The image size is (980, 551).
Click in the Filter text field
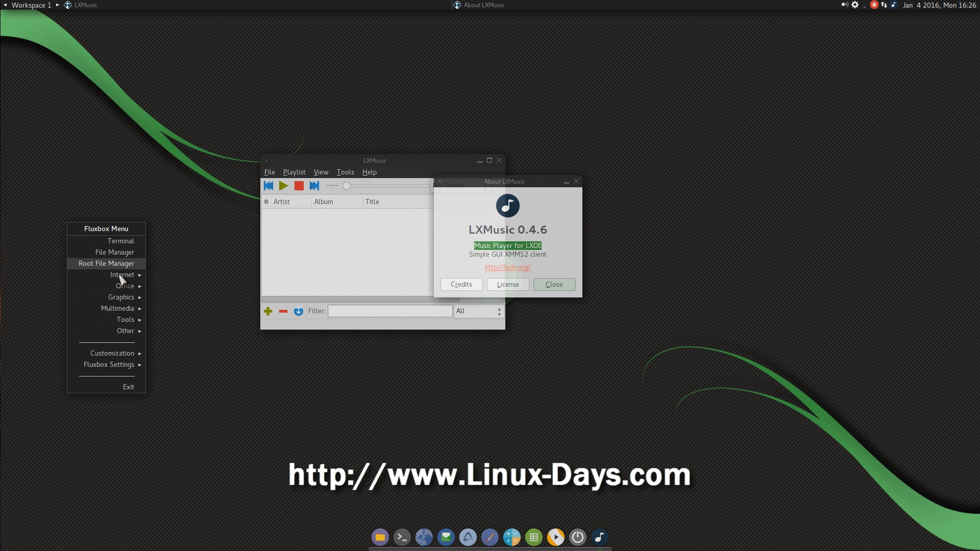(390, 311)
